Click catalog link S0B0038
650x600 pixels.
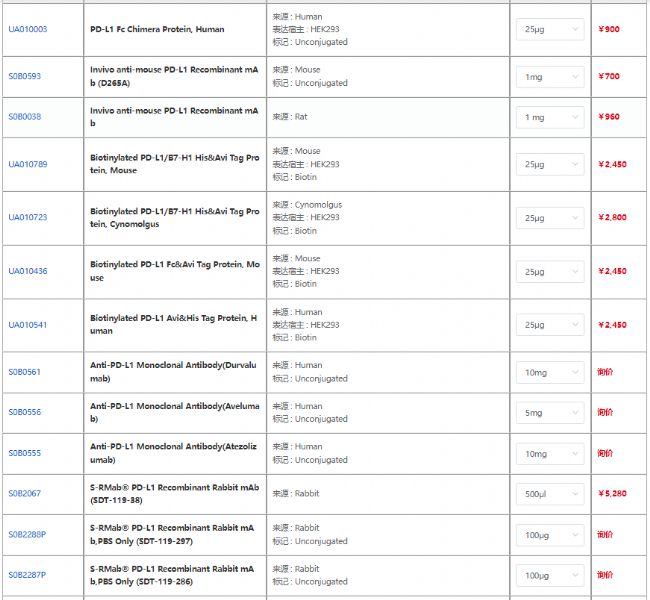pyautogui.click(x=25, y=117)
